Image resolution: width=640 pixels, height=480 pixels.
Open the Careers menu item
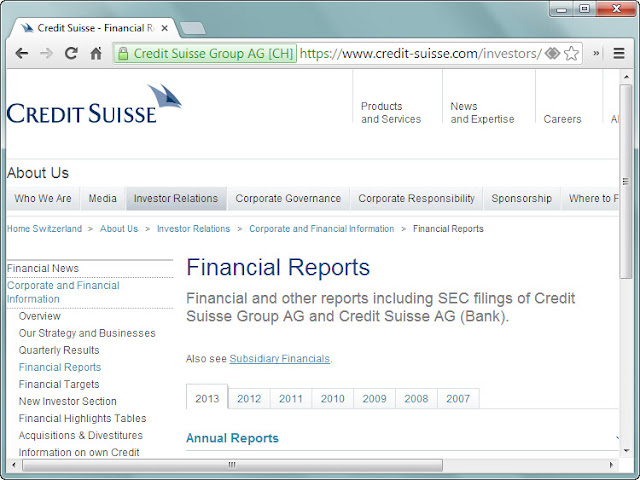click(562, 119)
